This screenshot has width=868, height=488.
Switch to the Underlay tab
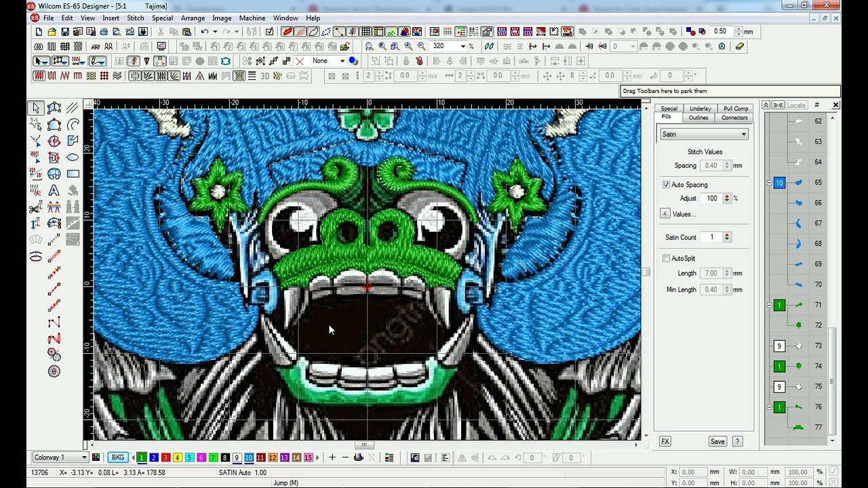pos(701,108)
